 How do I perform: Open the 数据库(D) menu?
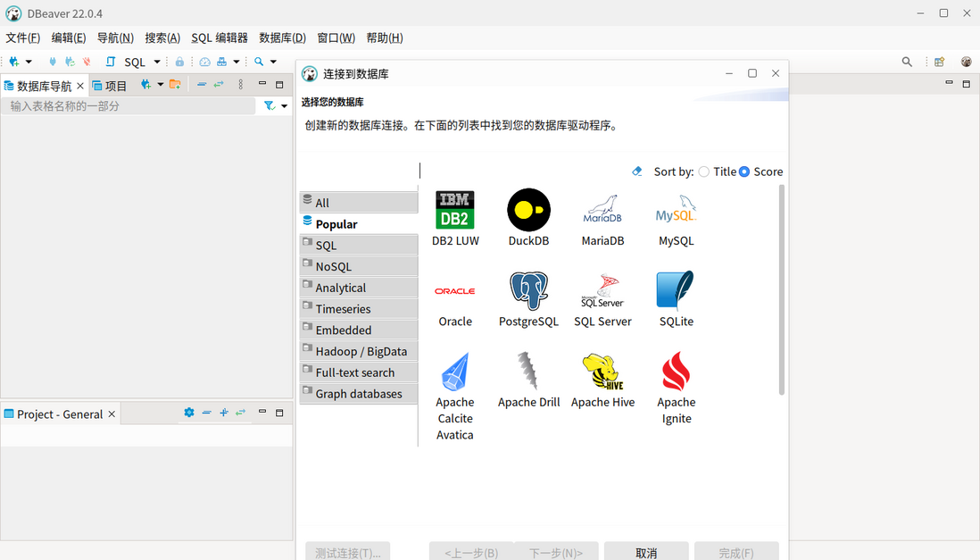[283, 38]
